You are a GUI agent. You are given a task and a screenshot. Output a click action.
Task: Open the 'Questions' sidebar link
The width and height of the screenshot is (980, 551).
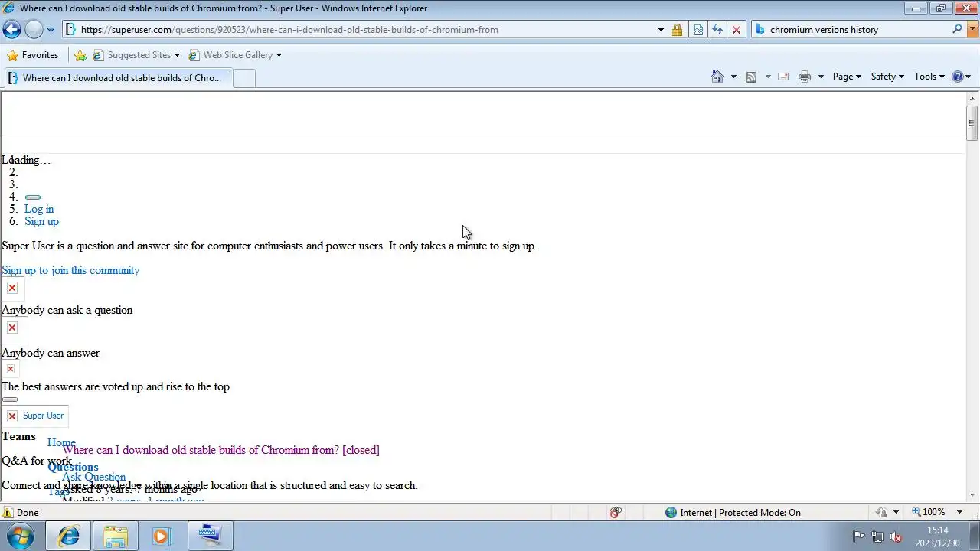(x=73, y=467)
